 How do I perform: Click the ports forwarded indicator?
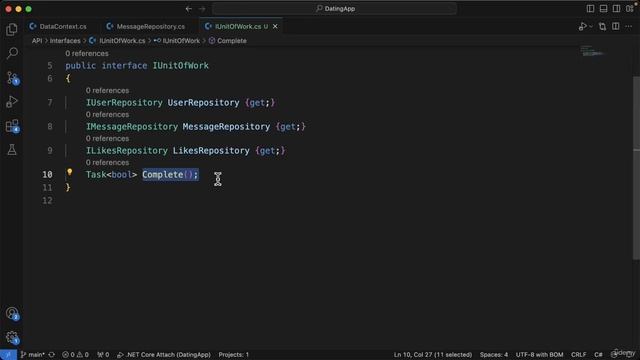pyautogui.click(x=103, y=355)
